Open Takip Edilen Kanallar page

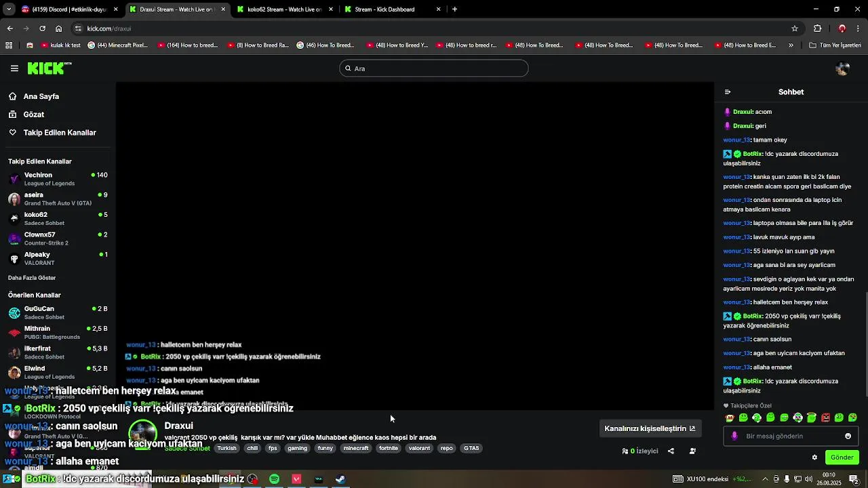(x=60, y=133)
